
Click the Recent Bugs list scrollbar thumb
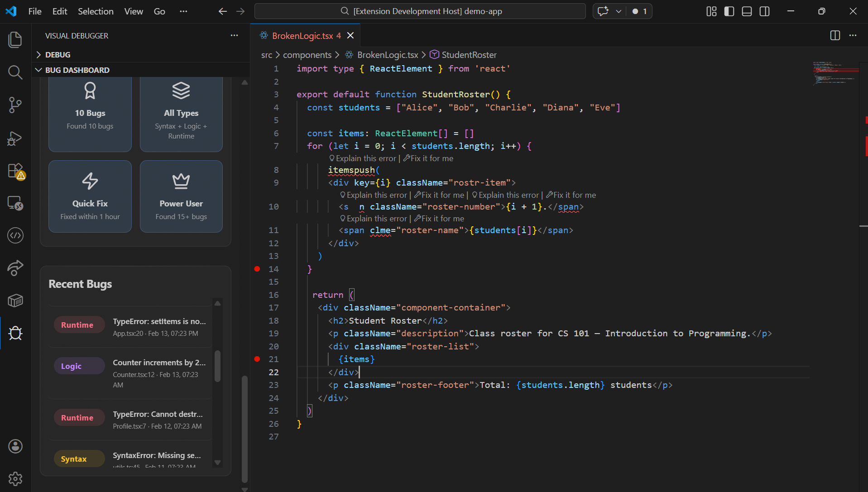point(218,366)
